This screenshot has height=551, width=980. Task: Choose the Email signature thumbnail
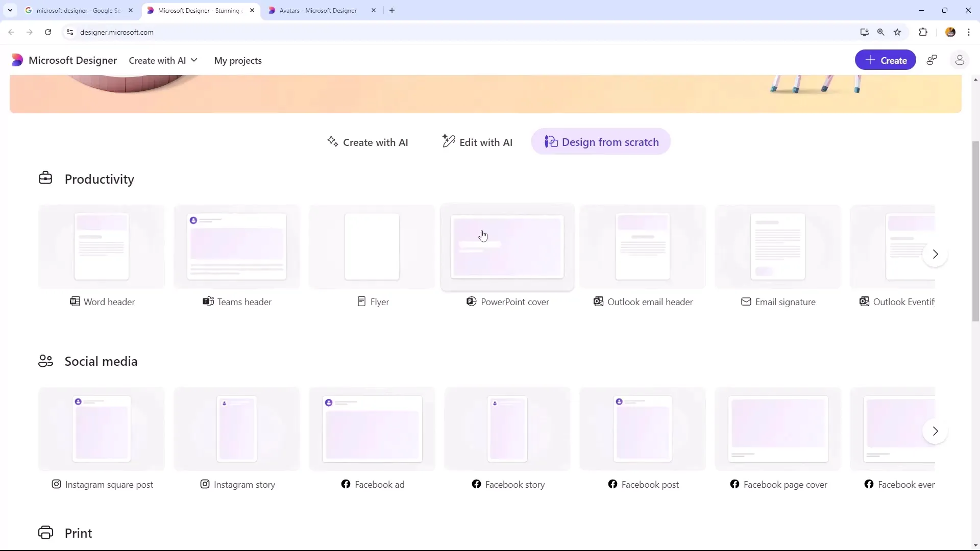(x=778, y=247)
